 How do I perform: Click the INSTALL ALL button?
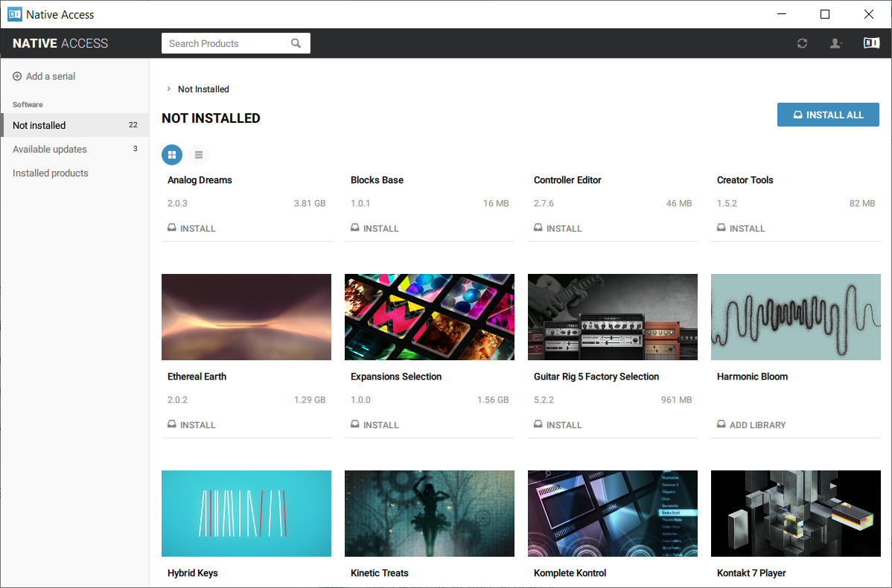828,115
